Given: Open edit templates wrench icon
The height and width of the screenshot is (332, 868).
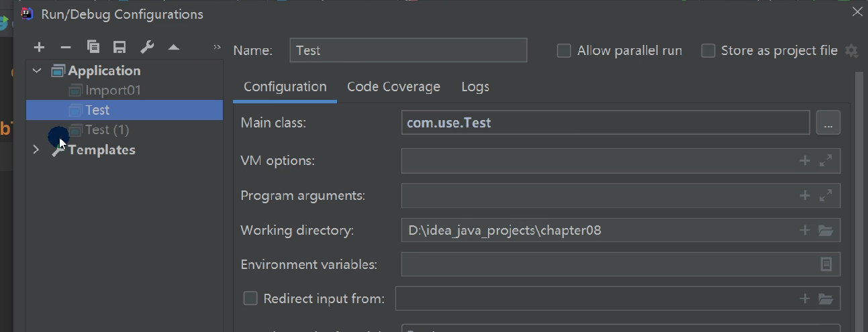Looking at the screenshot, I should click(147, 47).
